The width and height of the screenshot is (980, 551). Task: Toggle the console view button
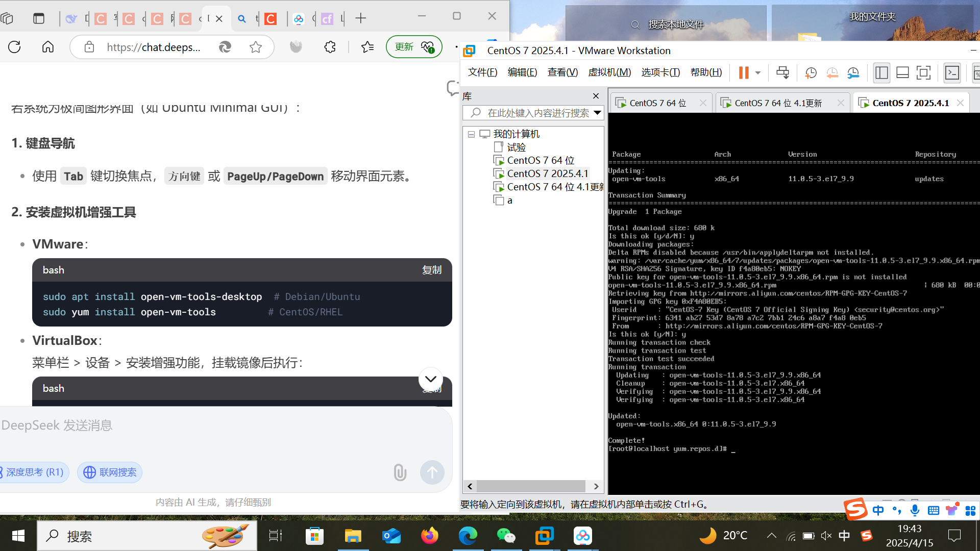coord(952,72)
